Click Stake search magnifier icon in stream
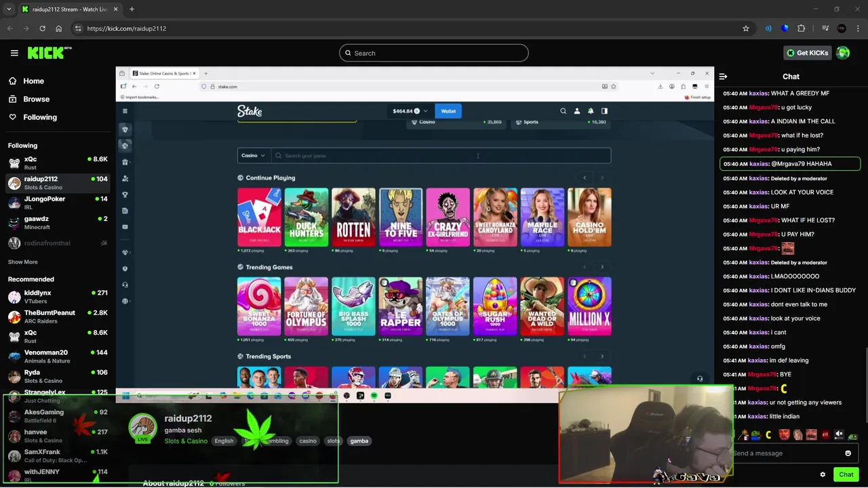Viewport: 868px width, 488px height. point(563,111)
